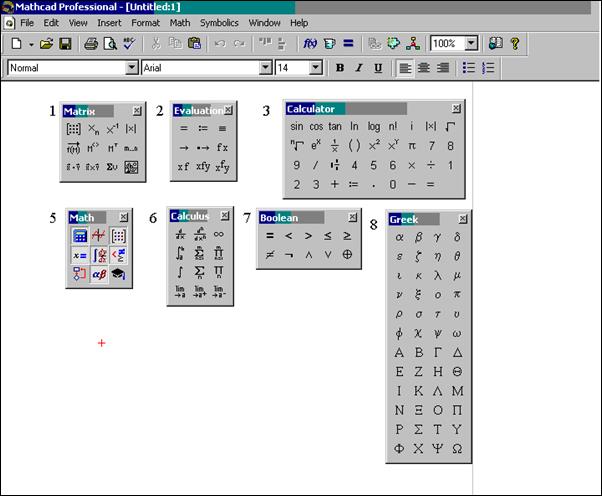The height and width of the screenshot is (496, 602).
Task: Insert definite integral from Calculus palette
Action: click(x=180, y=253)
